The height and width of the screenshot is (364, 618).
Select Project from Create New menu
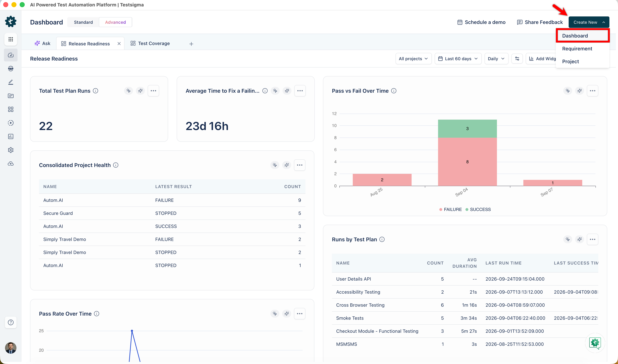tap(583, 61)
